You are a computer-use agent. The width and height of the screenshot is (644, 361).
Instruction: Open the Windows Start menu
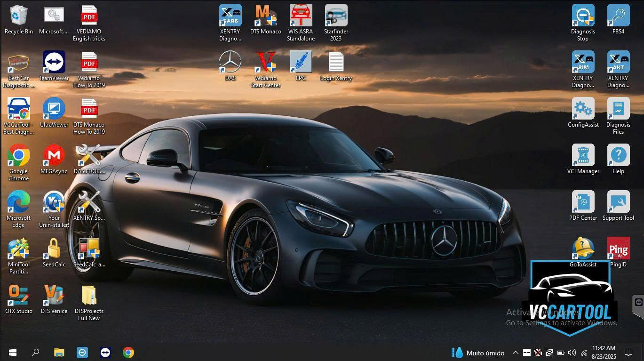[13, 353]
